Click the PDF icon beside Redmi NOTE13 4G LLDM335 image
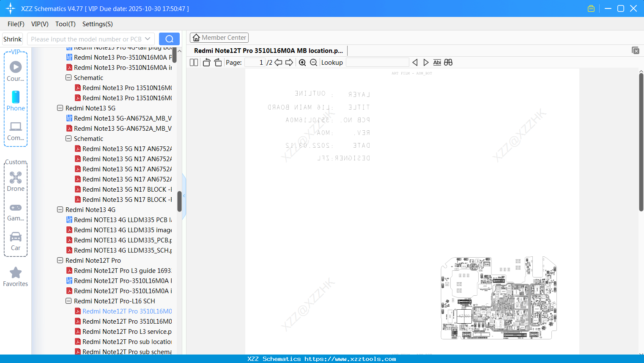The width and height of the screenshot is (644, 363). coord(69,230)
